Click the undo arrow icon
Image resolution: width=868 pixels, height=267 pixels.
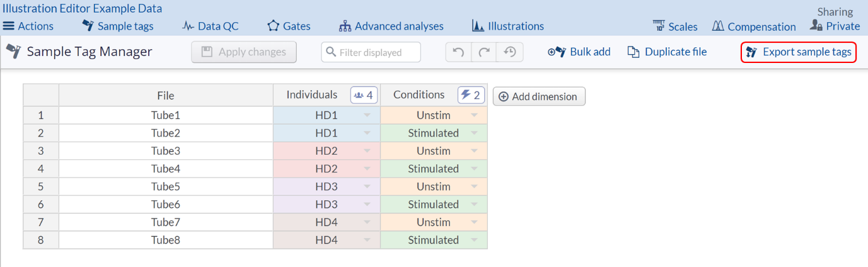click(458, 52)
